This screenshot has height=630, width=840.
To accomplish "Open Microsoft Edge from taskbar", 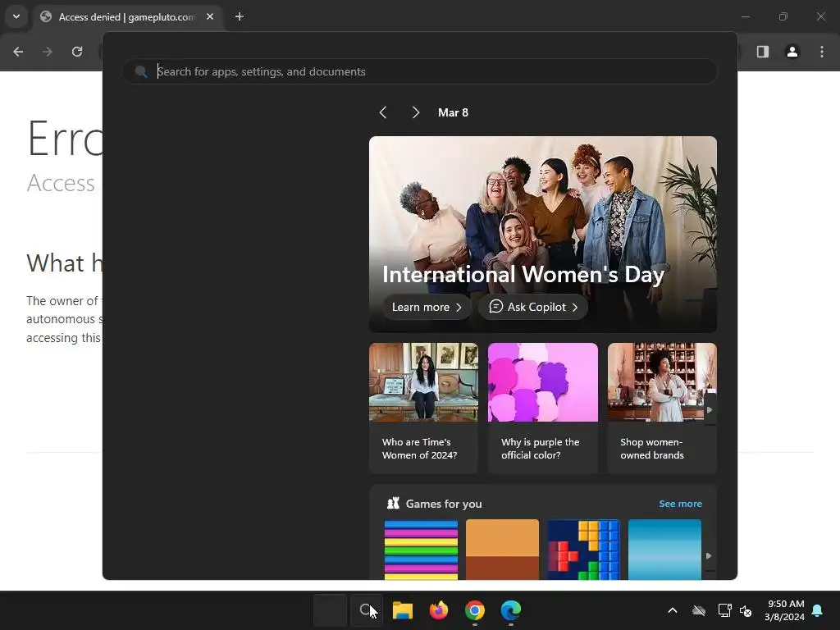I will click(x=510, y=610).
